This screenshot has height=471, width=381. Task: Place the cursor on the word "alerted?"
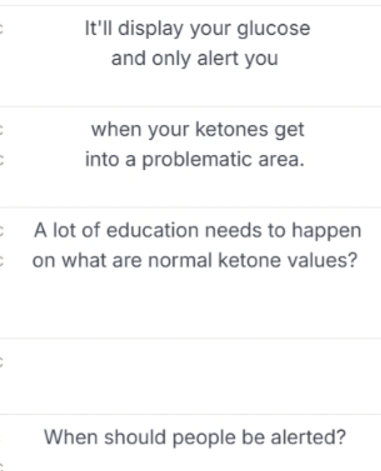click(308, 437)
